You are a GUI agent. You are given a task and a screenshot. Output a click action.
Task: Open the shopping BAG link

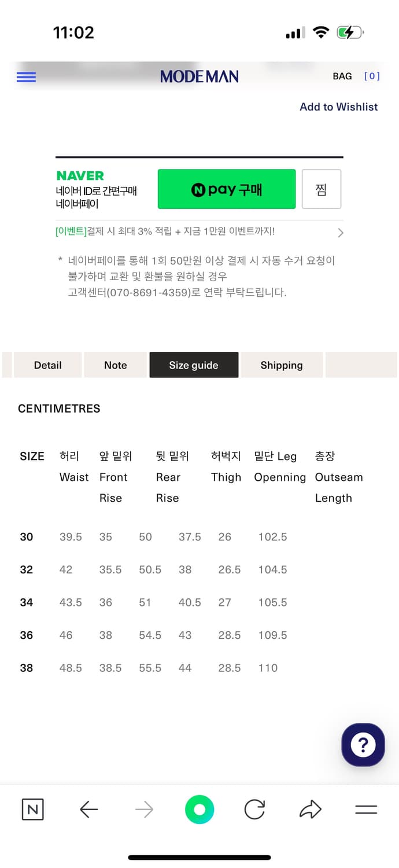coord(343,76)
